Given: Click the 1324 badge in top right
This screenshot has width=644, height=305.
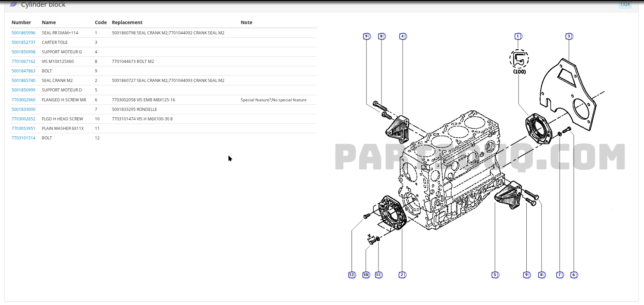Looking at the screenshot, I should [625, 4].
